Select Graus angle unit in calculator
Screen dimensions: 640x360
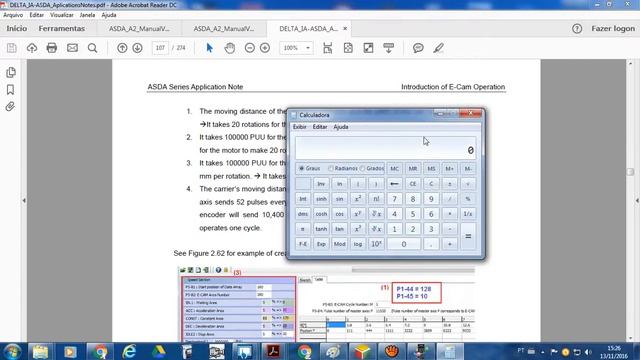tap(309, 168)
